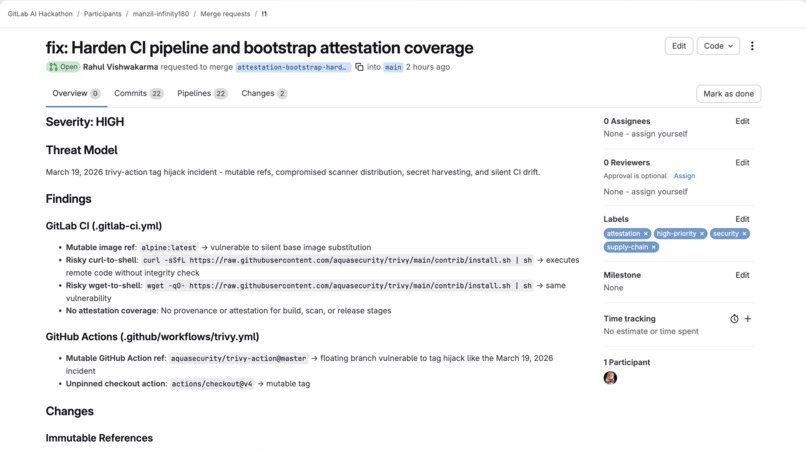Viewport: 806px width, 451px height.
Task: Click the aquasecurity/trivy-action@master code snippet
Action: pyautogui.click(x=239, y=358)
